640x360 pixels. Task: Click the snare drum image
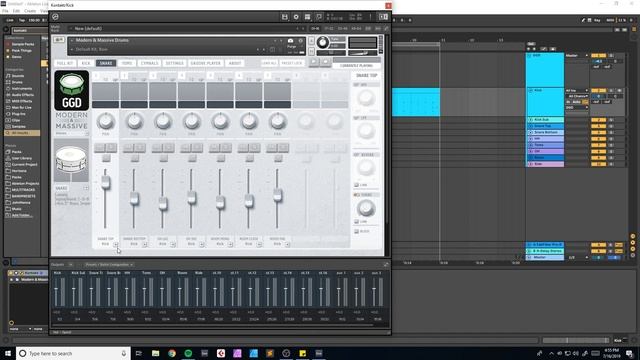(x=71, y=160)
